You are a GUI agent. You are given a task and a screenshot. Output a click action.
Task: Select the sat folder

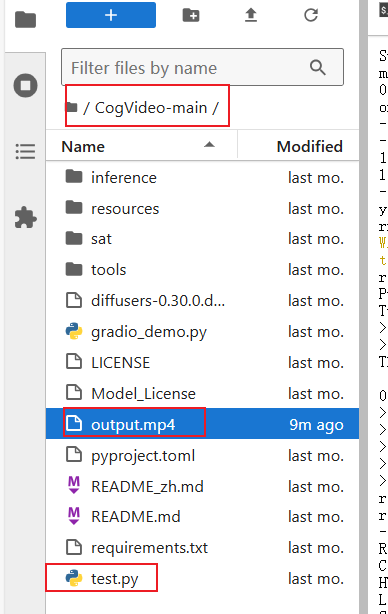pos(202,239)
